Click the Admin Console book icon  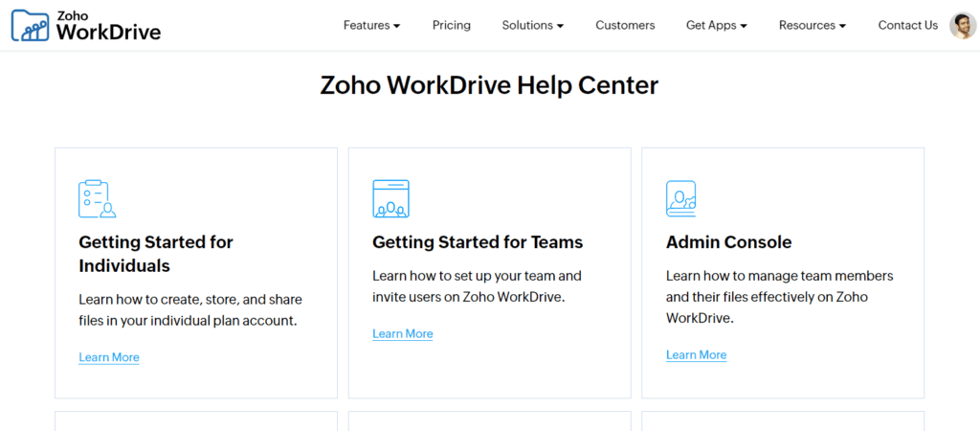point(680,198)
